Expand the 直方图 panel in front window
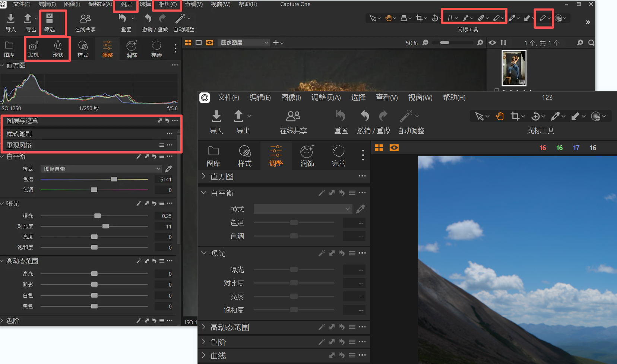617x364 pixels. pyautogui.click(x=204, y=176)
